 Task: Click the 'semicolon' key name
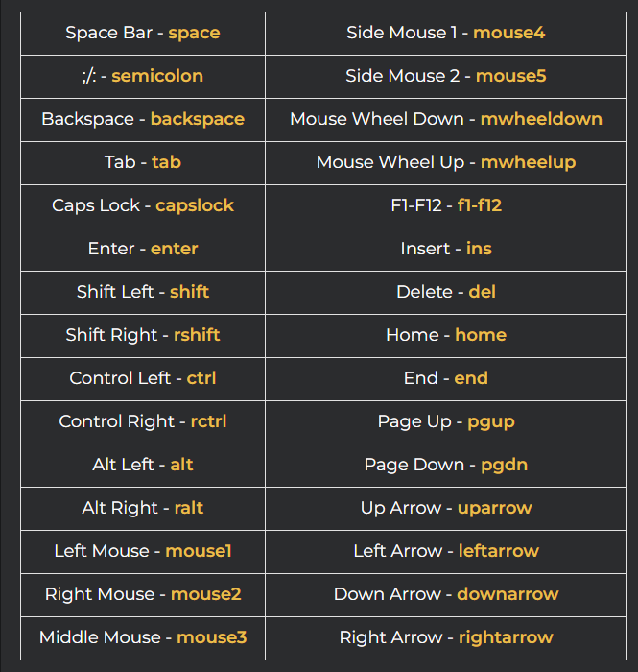pos(157,76)
